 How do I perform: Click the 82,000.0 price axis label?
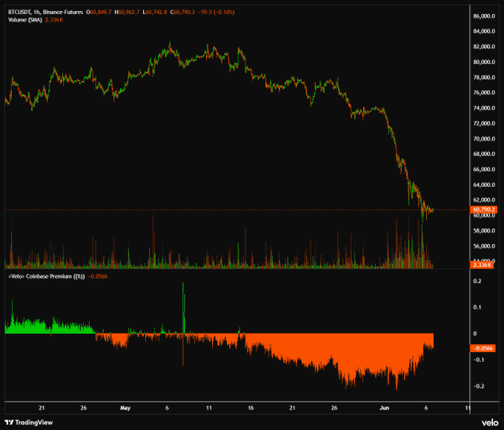[484, 47]
